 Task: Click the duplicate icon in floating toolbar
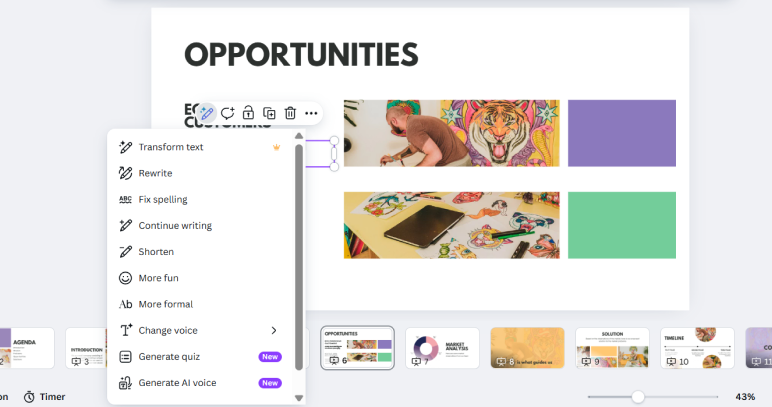[x=269, y=113]
